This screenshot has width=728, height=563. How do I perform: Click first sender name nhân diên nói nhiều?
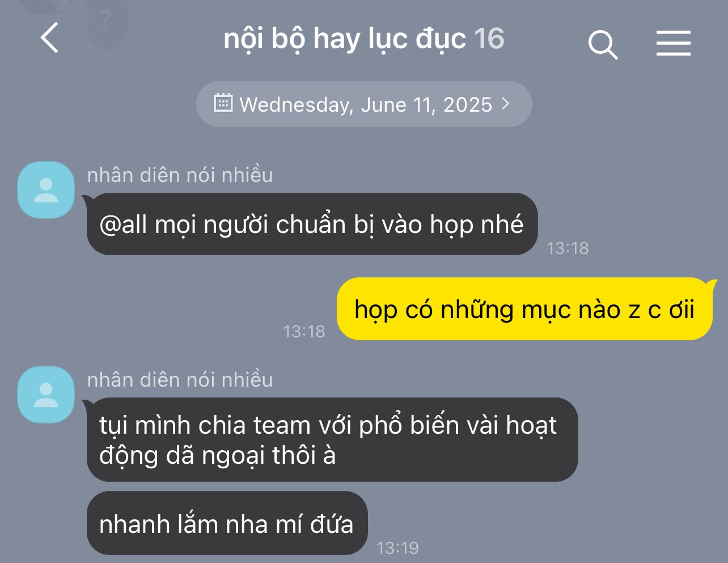[x=180, y=175]
